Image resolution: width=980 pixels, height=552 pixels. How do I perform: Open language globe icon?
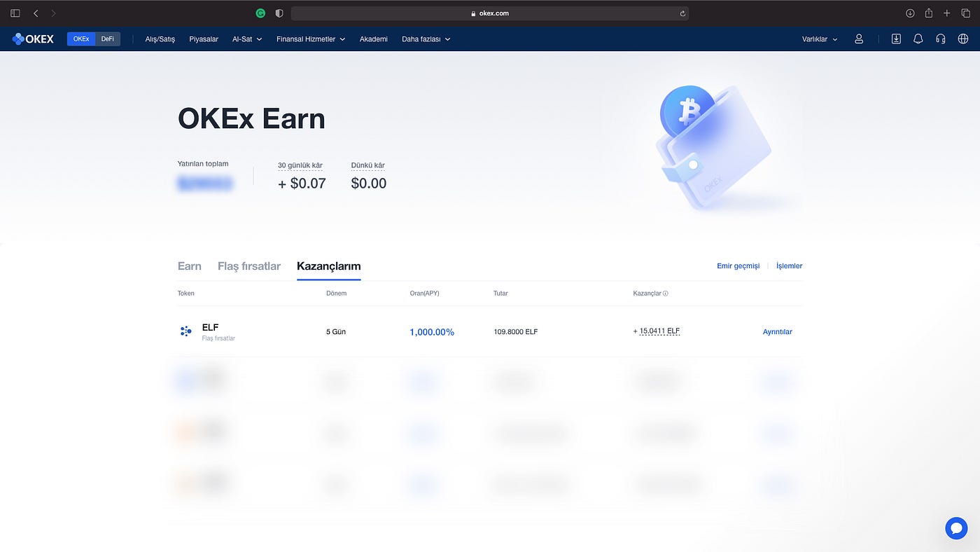pos(963,39)
